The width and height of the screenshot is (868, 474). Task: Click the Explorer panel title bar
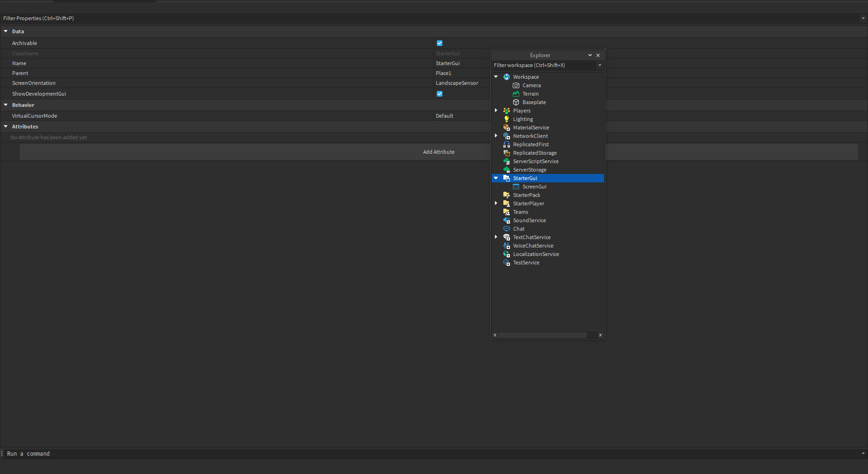pyautogui.click(x=540, y=55)
